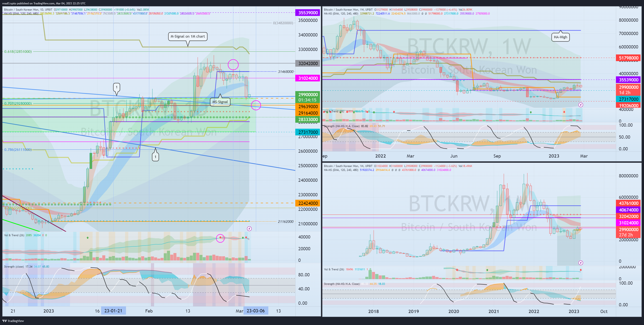This screenshot has width=644, height=325.
Task: Click the monthly price label showing 27d 2h
Action: click(x=628, y=232)
